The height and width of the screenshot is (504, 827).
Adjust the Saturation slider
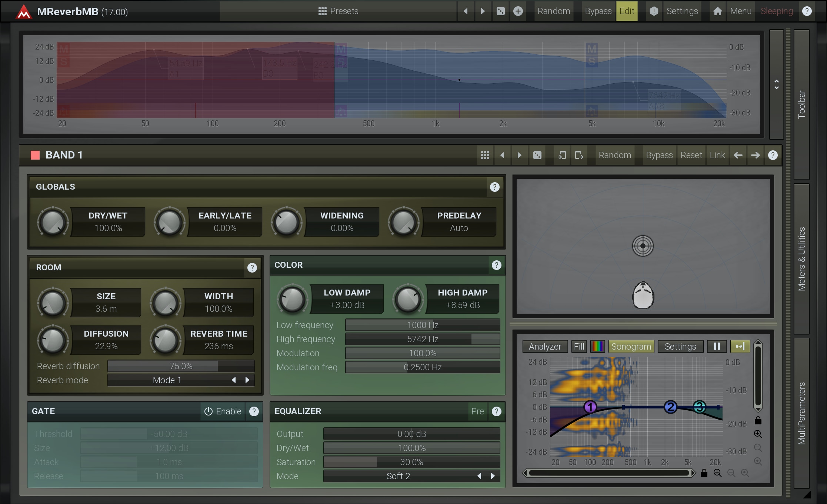point(411,462)
